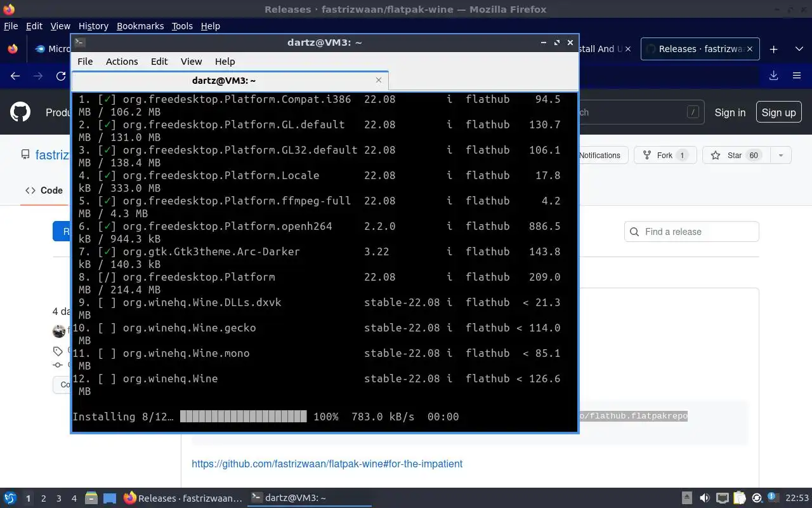The image size is (812, 508).
Task: Open a new Firefox tab with plus
Action: tap(773, 49)
